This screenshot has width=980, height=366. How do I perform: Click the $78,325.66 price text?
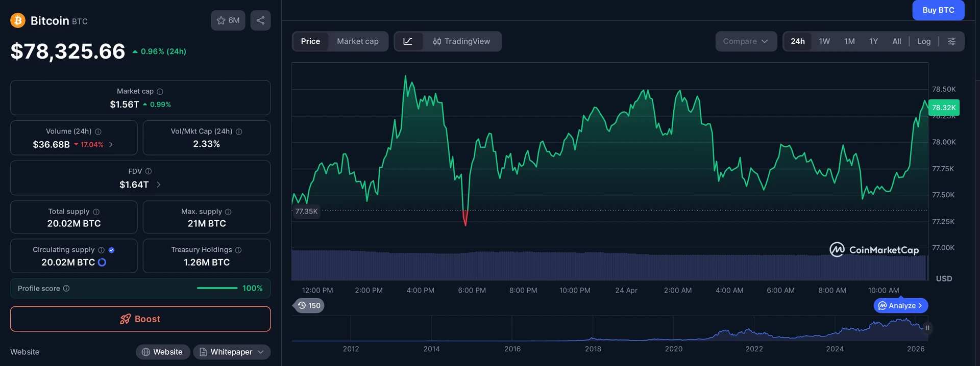(x=68, y=51)
